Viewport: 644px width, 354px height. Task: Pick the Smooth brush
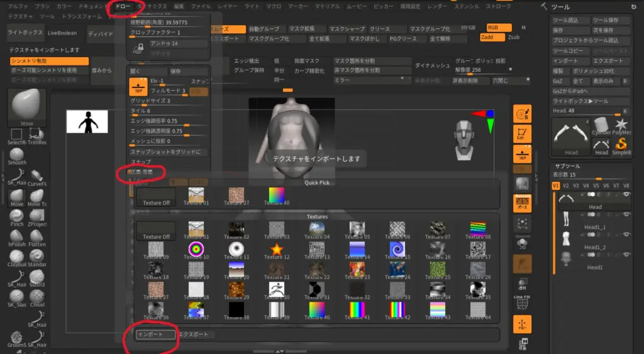click(17, 157)
